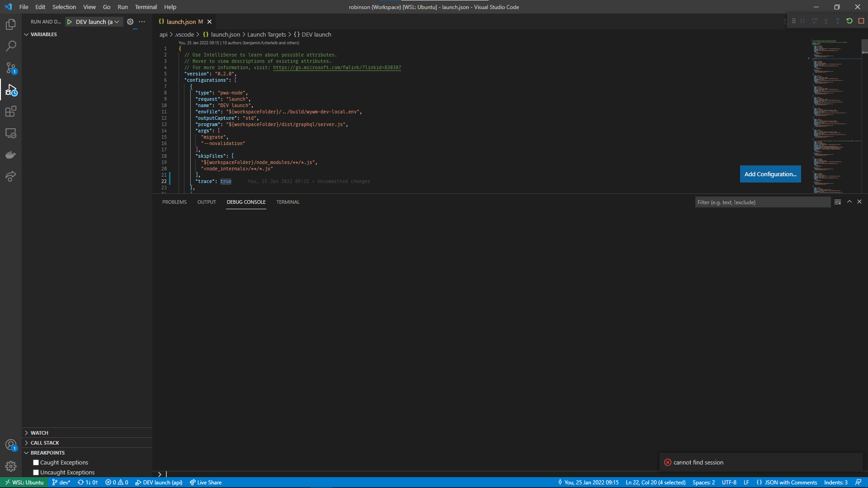This screenshot has width=868, height=488.
Task: Collapse the VARIABLES section
Action: [43, 34]
